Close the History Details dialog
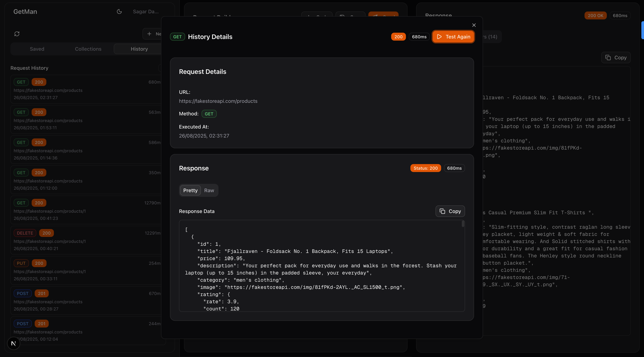 coord(474,25)
